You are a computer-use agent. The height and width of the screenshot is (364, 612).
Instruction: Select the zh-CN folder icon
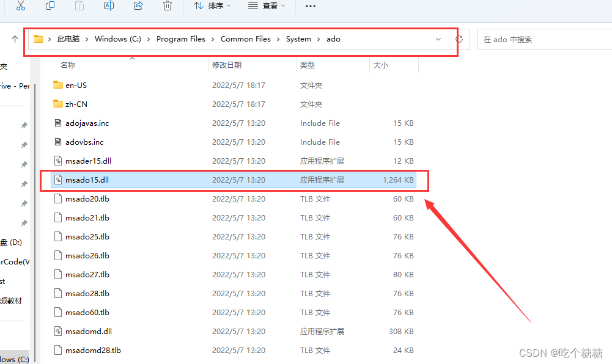(57, 104)
